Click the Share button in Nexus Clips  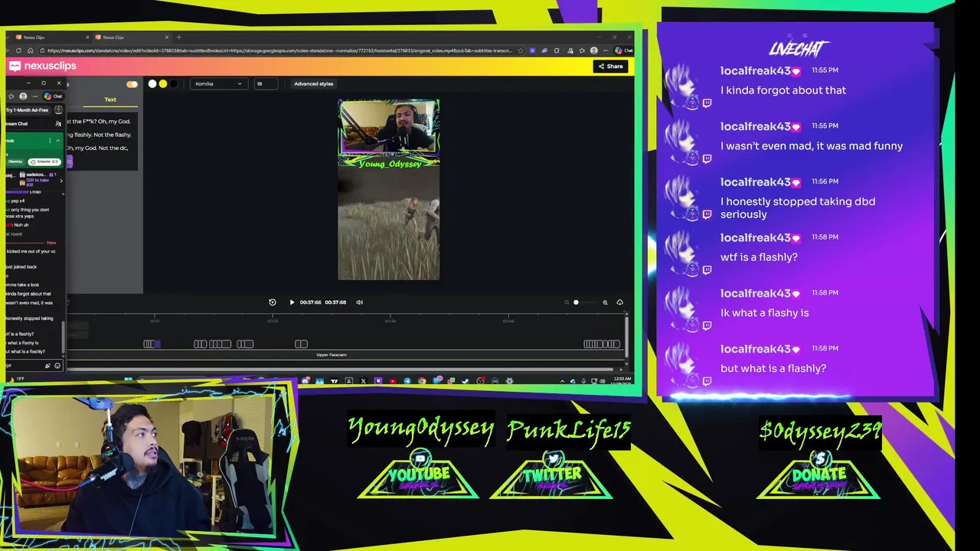(x=610, y=67)
